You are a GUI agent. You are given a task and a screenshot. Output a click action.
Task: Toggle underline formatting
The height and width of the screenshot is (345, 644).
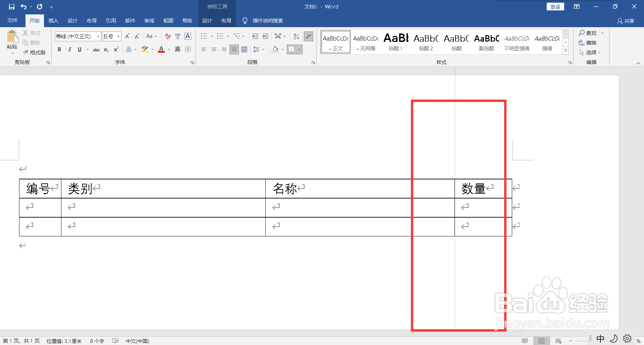coord(79,50)
